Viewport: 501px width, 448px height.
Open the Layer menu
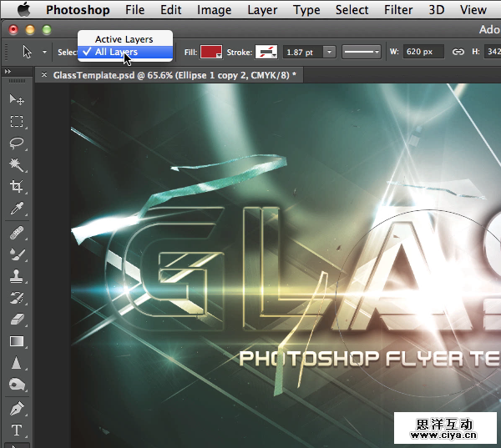point(262,10)
